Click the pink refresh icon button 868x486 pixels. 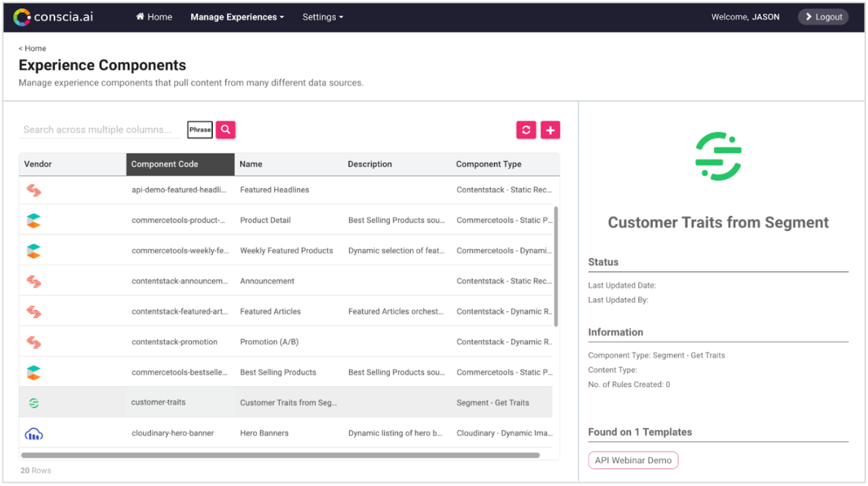tap(526, 130)
